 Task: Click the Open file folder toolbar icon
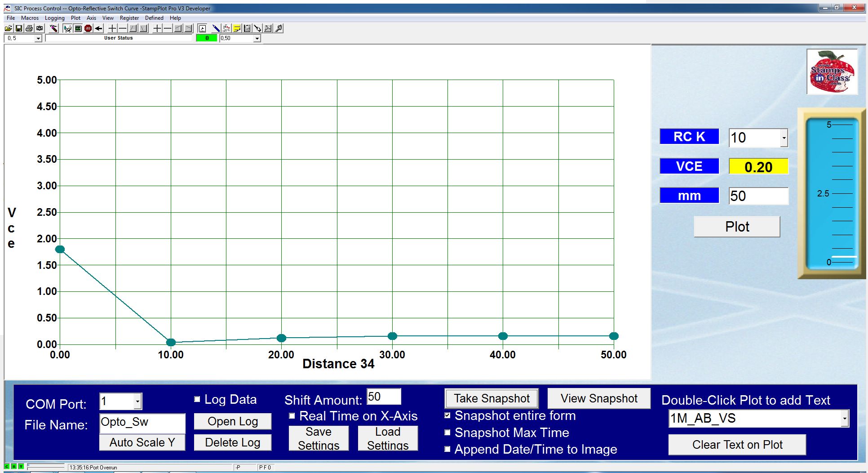pyautogui.click(x=9, y=28)
